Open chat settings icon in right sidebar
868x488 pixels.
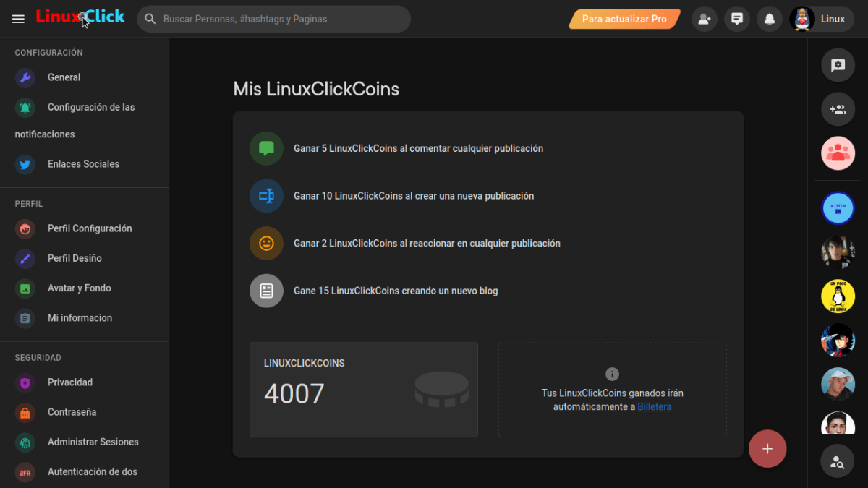838,65
